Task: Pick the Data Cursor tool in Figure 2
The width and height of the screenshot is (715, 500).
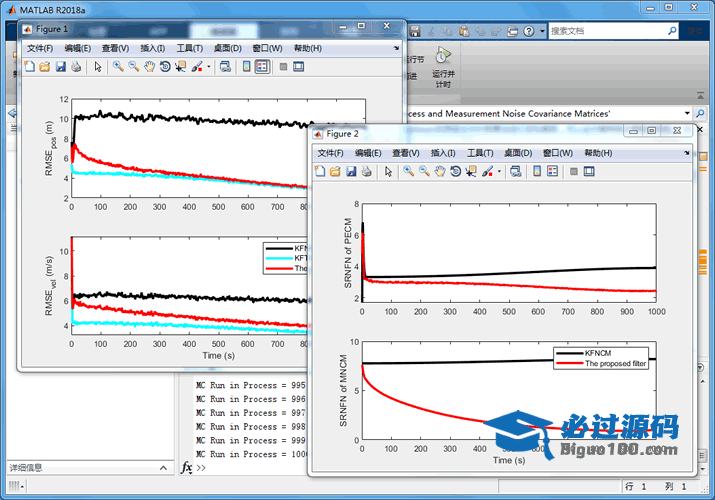Action: (x=471, y=171)
